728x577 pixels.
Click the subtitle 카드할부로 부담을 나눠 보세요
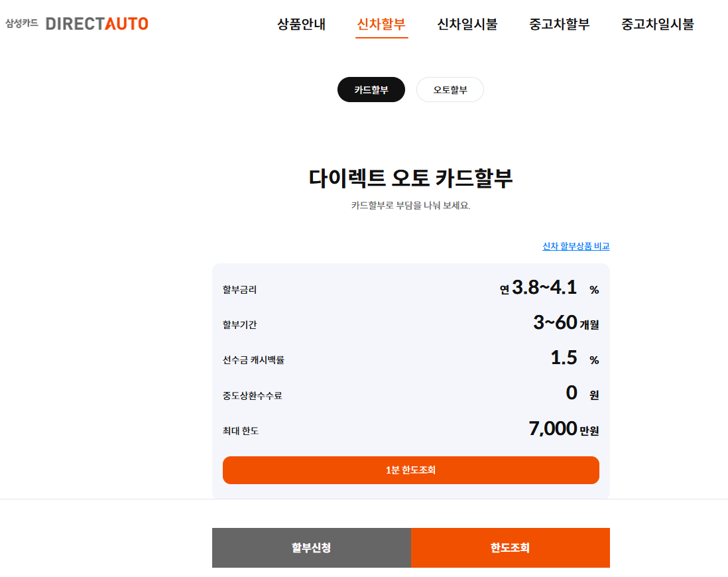[x=411, y=206]
